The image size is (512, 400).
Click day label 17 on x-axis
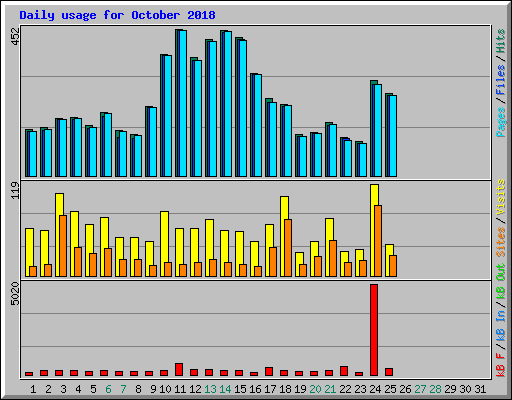pyautogui.click(x=270, y=389)
